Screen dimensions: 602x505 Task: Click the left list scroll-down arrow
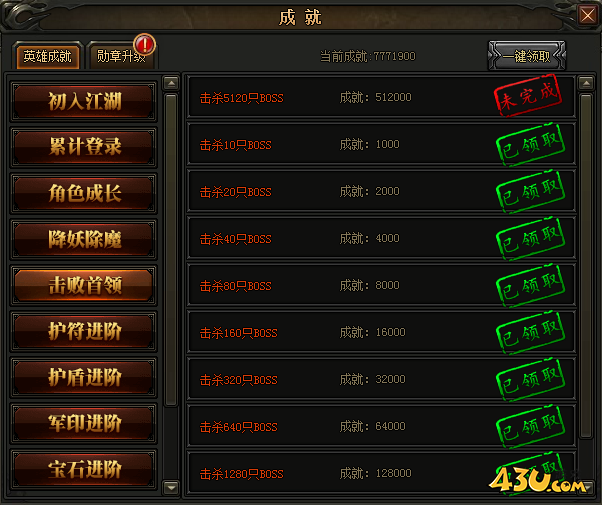point(171,488)
